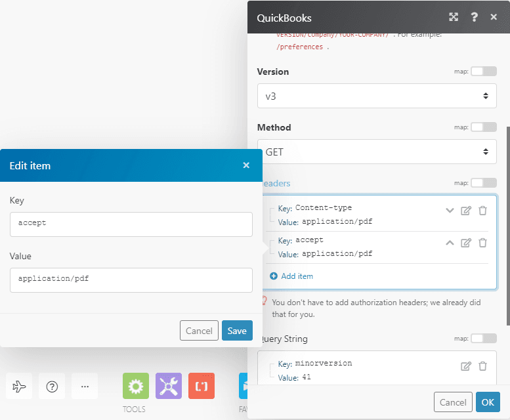
Task: Edit the accept header item
Action: click(x=466, y=243)
